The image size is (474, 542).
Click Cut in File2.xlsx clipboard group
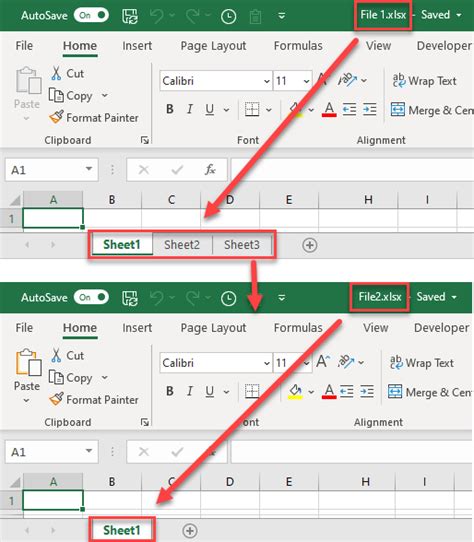click(67, 355)
